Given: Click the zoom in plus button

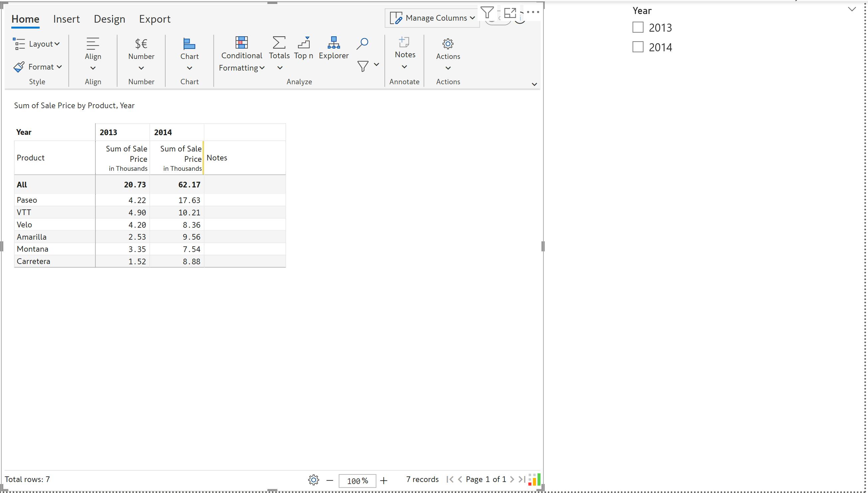Looking at the screenshot, I should point(383,480).
